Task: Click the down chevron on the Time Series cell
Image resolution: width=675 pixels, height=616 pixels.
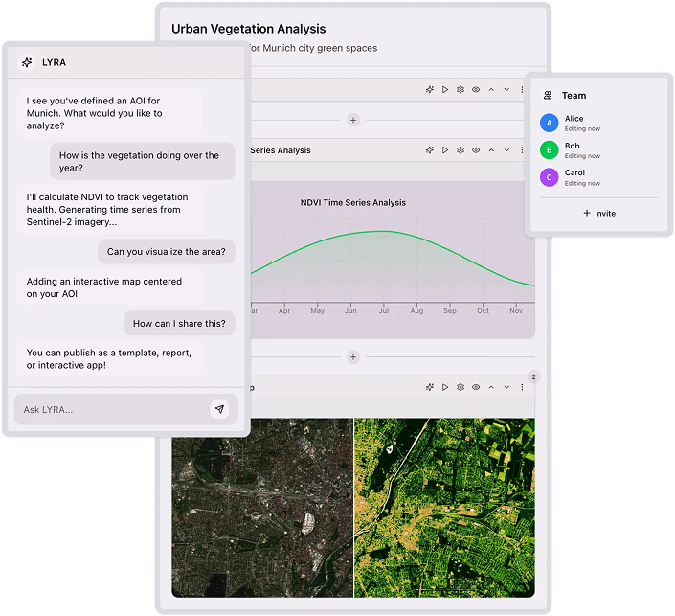Action: coord(506,150)
